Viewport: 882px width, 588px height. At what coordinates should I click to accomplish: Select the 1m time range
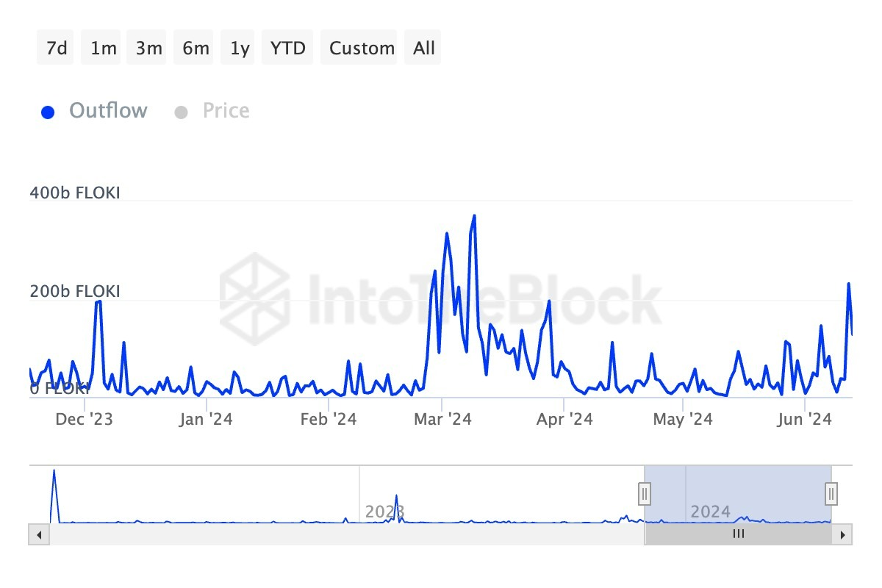104,48
